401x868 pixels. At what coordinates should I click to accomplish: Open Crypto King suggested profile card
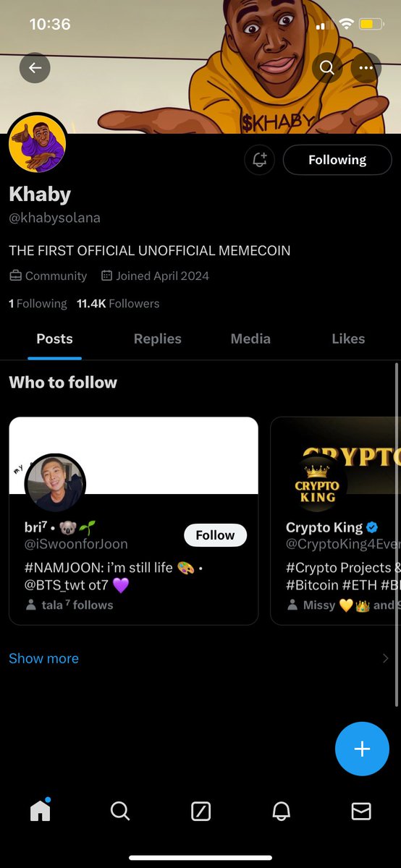[x=336, y=521]
